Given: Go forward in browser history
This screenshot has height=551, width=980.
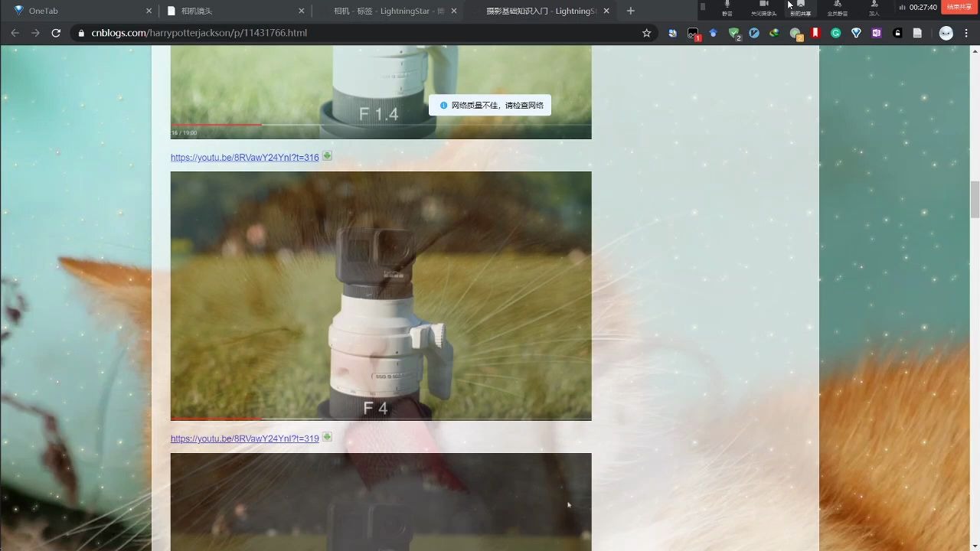Looking at the screenshot, I should pos(35,33).
